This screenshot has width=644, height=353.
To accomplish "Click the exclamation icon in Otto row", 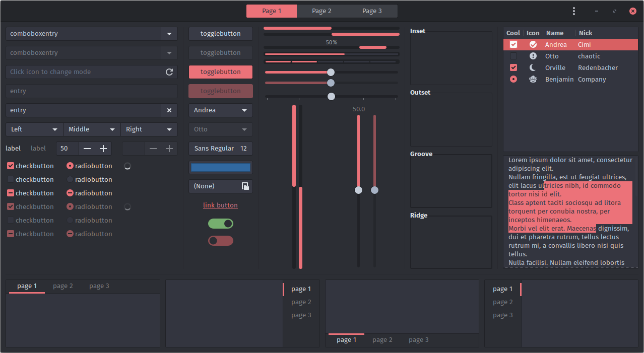I will point(533,56).
